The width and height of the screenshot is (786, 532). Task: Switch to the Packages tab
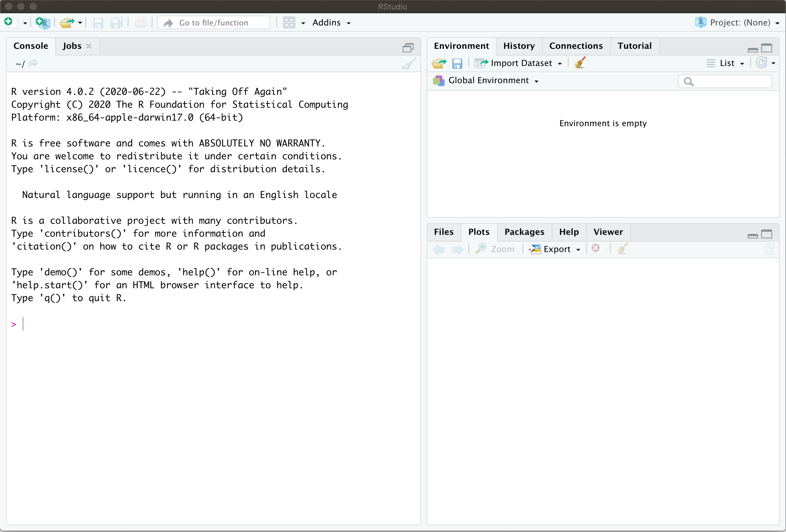tap(524, 232)
